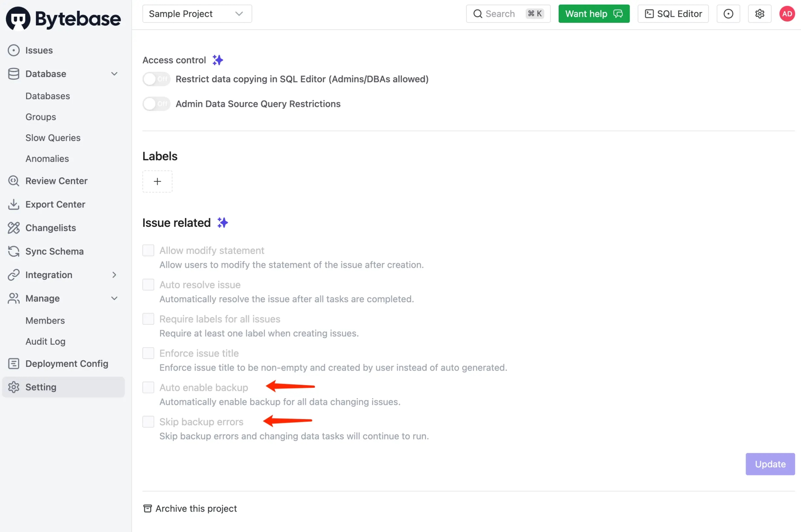Viewport: 801px width, 532px height.
Task: Toggle Restrict data copying in SQL Editor switch
Action: point(156,79)
